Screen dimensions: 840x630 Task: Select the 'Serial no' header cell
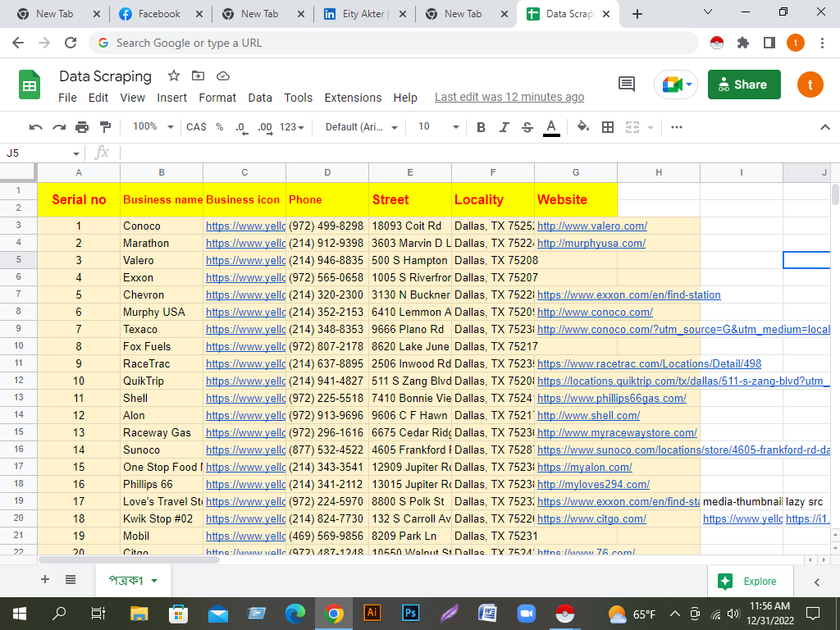click(x=79, y=200)
